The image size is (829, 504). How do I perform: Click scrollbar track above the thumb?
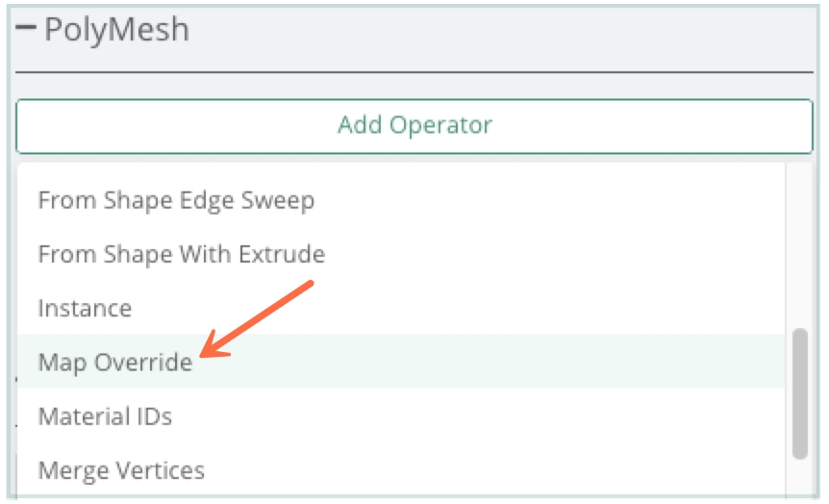(x=800, y=240)
